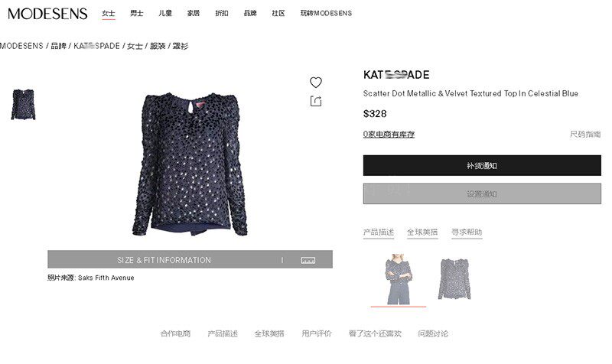Open the 男士 navigation menu

click(137, 13)
